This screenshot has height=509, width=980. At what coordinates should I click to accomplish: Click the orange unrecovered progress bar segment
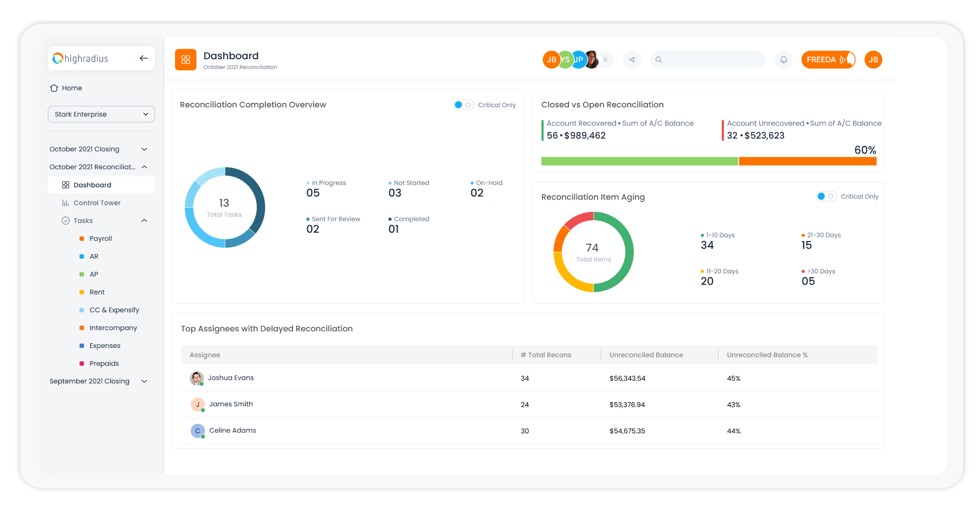[x=807, y=162]
